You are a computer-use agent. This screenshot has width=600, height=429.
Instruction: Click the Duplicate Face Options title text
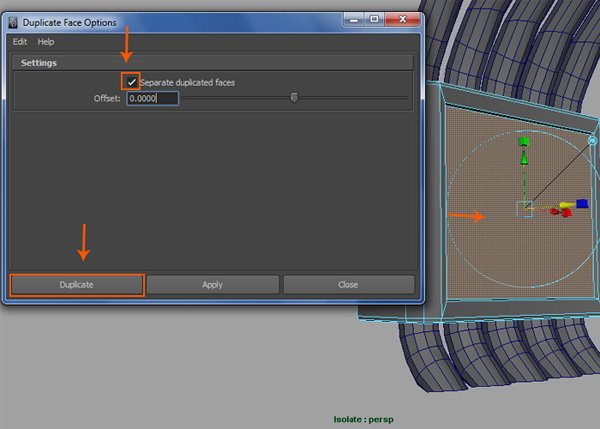[x=69, y=23]
